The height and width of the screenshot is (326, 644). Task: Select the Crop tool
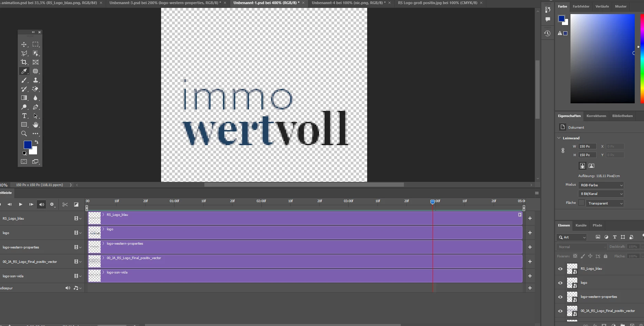click(24, 62)
